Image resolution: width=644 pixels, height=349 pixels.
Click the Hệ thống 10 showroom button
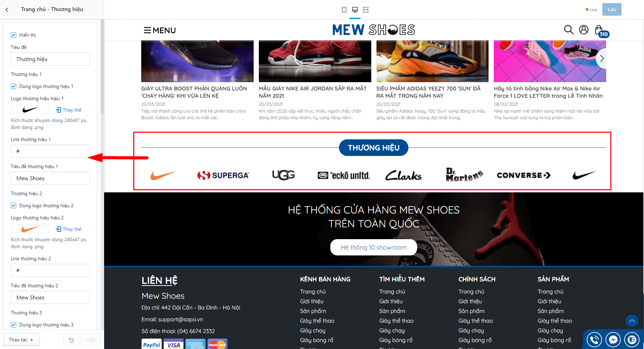pyautogui.click(x=374, y=247)
